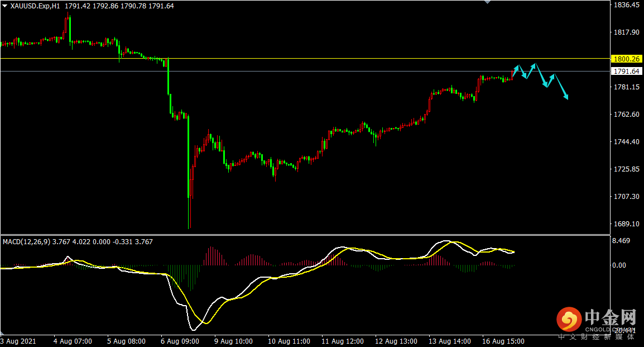Click the 9 Aug 10:00 time label
Image resolution: width=644 pixels, height=347 pixels.
(x=233, y=341)
